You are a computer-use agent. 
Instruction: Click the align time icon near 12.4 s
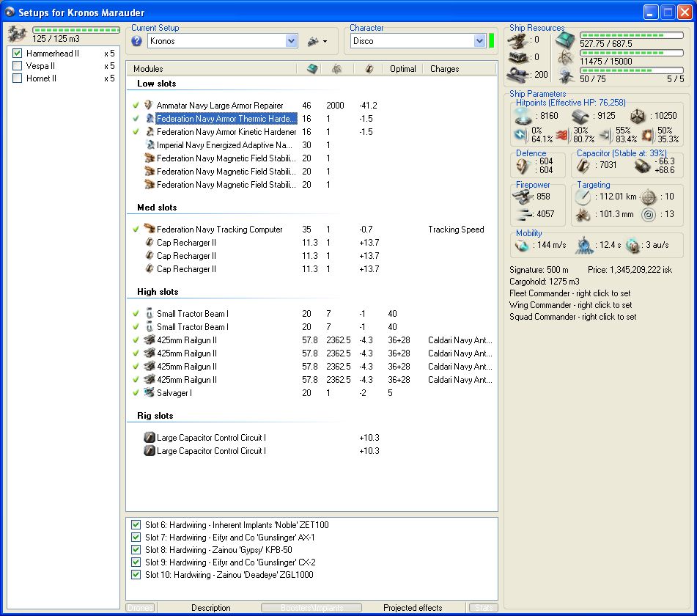click(583, 245)
